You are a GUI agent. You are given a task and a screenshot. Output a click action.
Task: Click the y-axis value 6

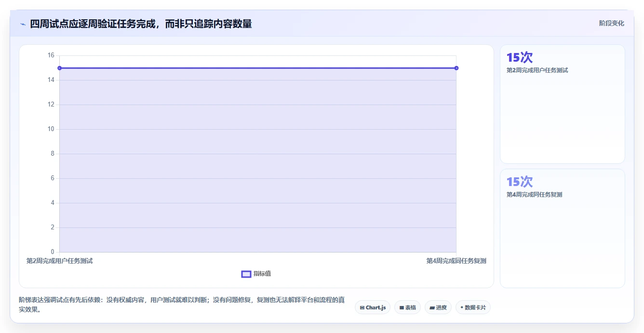(53, 178)
